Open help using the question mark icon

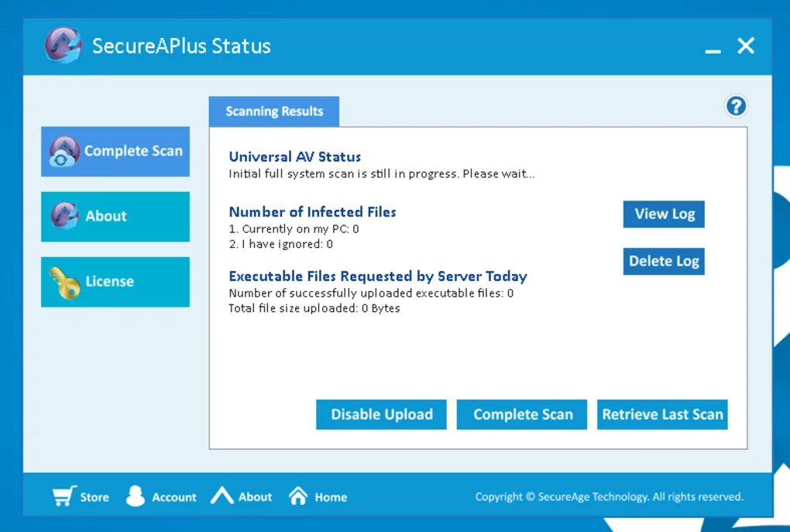click(x=736, y=105)
